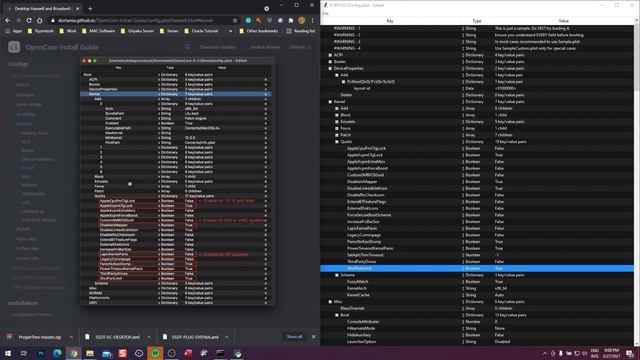Open the File menu in ProperTree
The width and height of the screenshot is (640, 360).
point(326,13)
